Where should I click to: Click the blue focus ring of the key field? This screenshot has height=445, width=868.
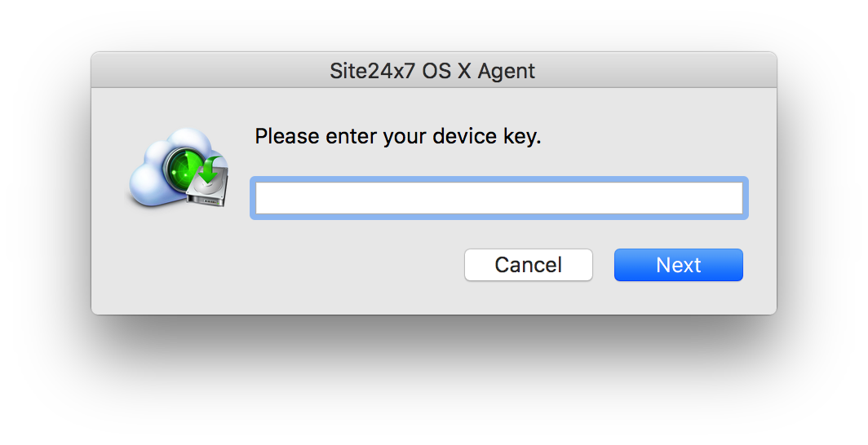tap(499, 179)
